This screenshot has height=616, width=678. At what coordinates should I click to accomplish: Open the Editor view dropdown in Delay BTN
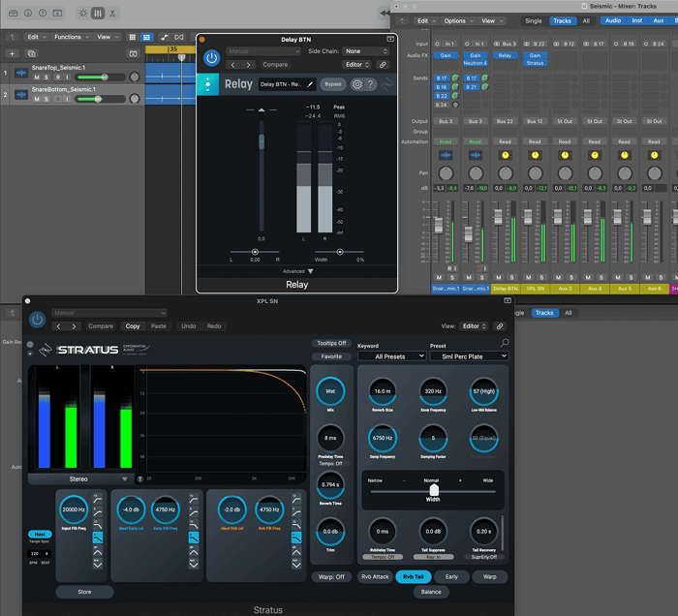(x=357, y=65)
